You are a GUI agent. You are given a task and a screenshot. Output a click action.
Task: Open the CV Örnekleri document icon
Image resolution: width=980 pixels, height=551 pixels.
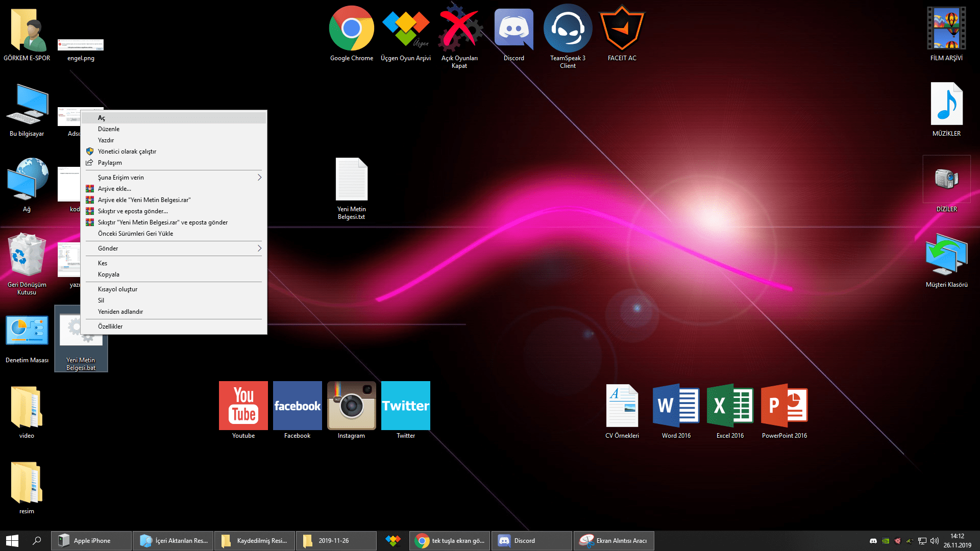(x=622, y=411)
